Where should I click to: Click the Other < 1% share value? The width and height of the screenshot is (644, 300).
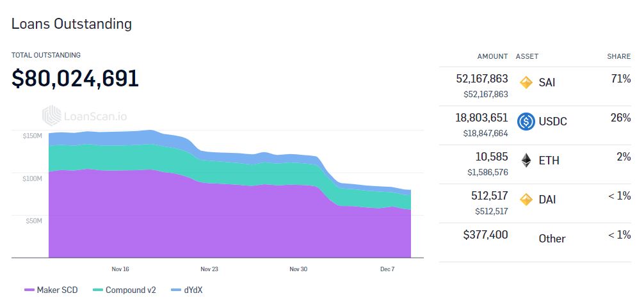click(620, 235)
